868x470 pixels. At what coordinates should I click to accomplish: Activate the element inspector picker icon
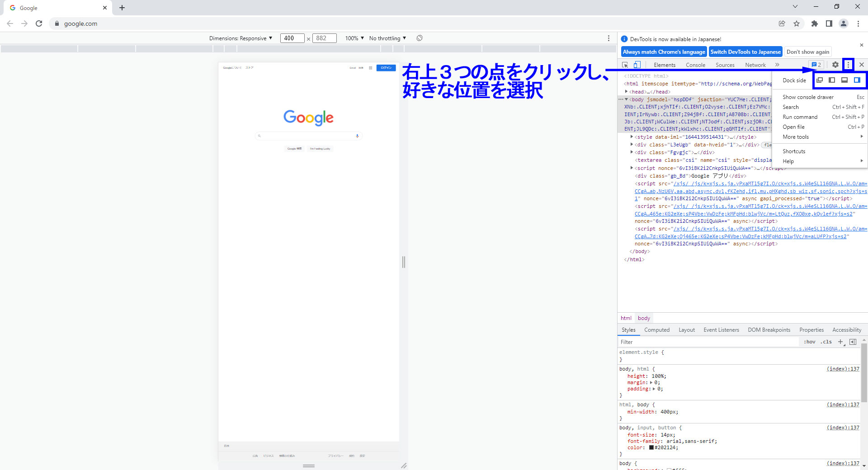(x=625, y=65)
